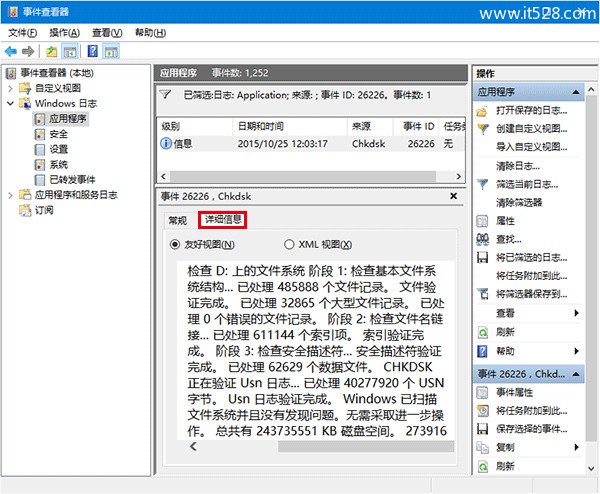Click the 级别 column header

195,126
